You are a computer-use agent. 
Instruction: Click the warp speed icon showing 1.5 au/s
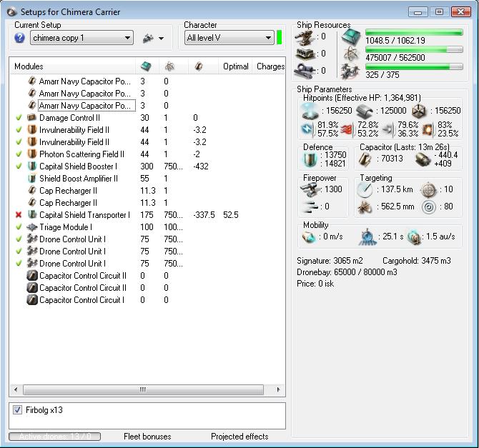pyautogui.click(x=414, y=238)
